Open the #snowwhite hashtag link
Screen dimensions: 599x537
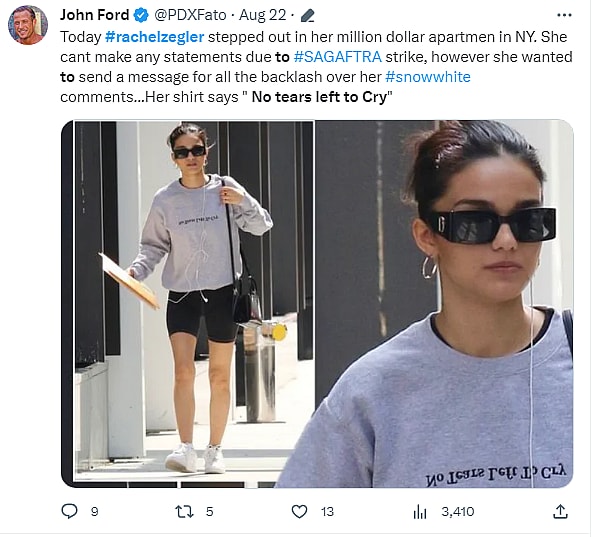[x=428, y=77]
